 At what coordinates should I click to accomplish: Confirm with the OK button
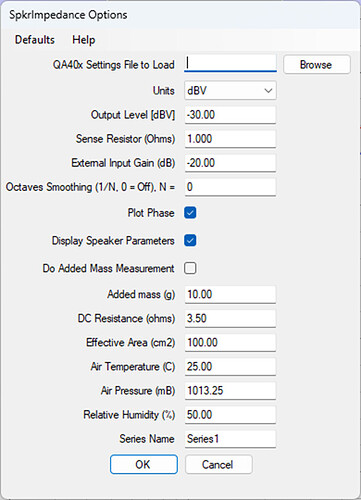(144, 464)
